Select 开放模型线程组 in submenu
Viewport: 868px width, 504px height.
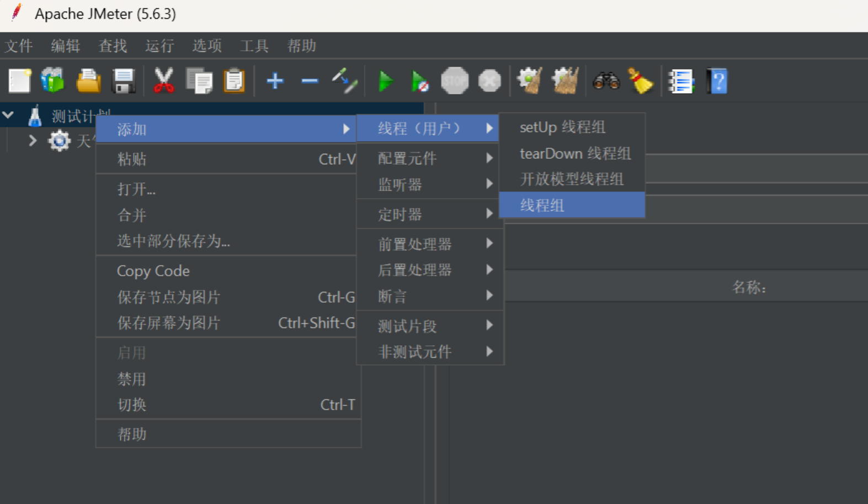(572, 179)
